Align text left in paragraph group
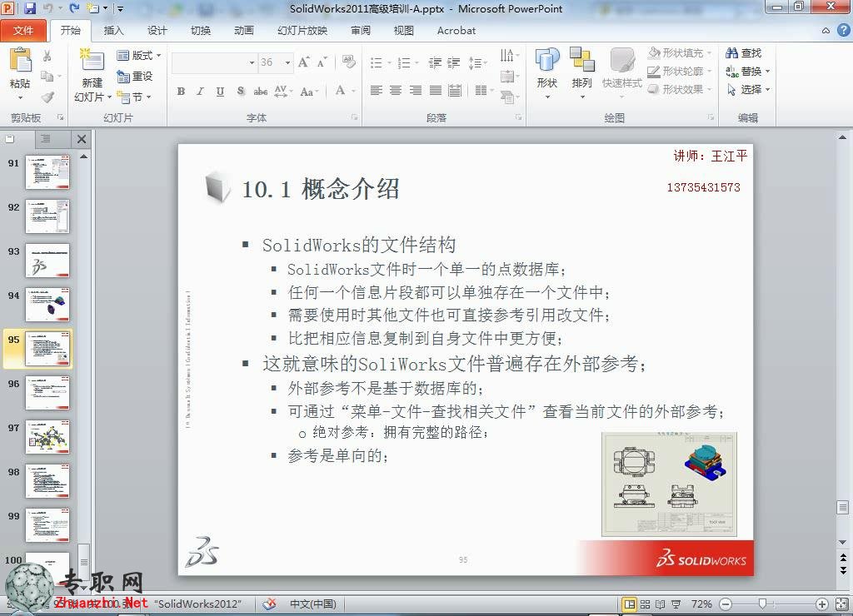Screen dimensions: 853x616 pyautogui.click(x=376, y=90)
